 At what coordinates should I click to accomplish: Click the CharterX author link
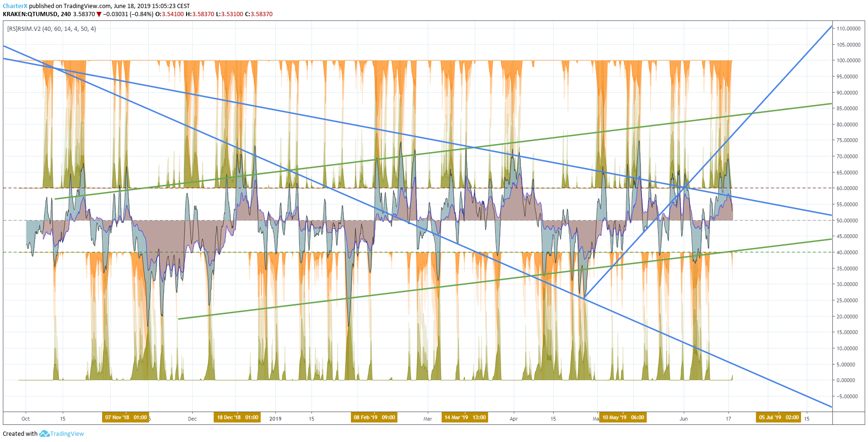point(15,6)
